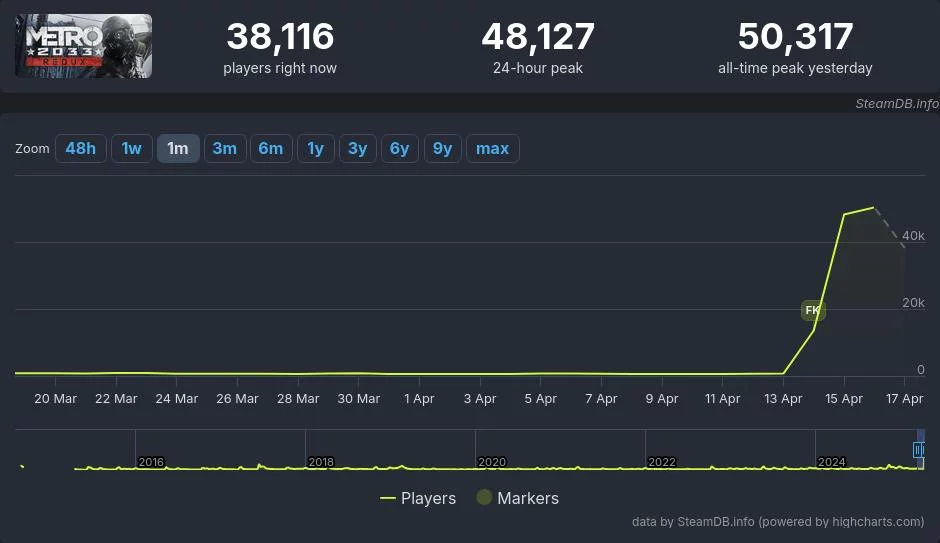Click the 38,116 players right now figure
The height and width of the screenshot is (543, 940).
[280, 37]
